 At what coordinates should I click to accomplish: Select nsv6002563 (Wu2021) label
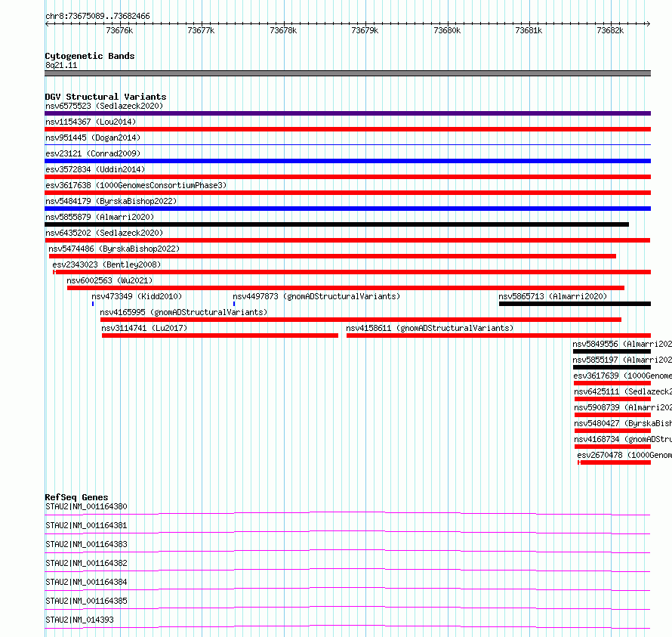click(109, 280)
